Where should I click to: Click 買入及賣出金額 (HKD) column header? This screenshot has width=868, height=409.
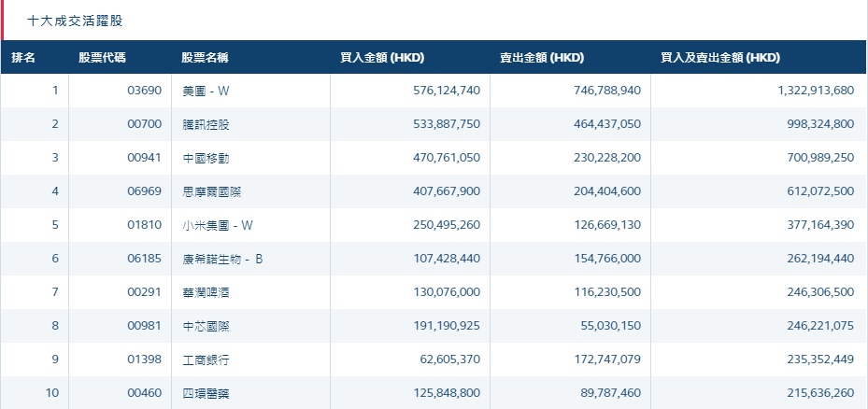[719, 58]
